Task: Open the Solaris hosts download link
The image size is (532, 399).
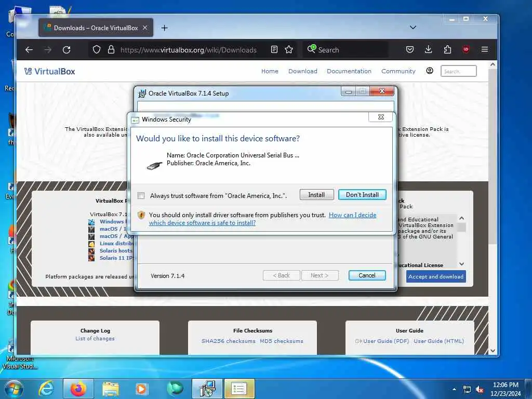Action: click(116, 251)
